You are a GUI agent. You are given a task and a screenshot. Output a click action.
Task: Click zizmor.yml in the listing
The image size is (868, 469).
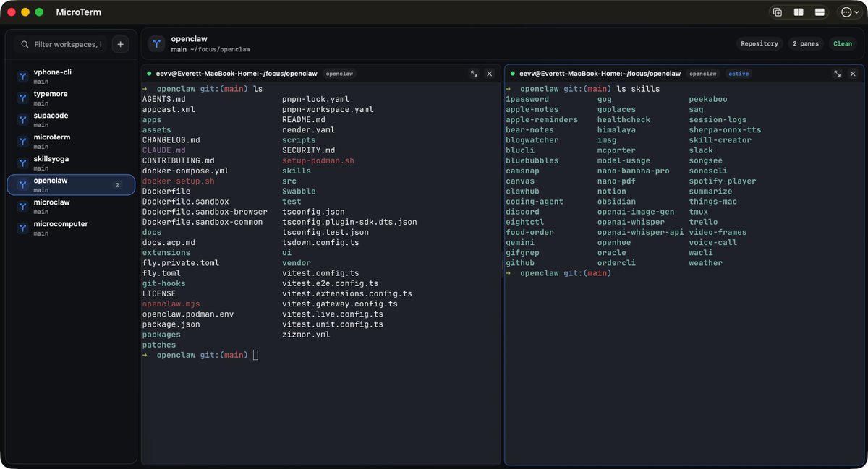pyautogui.click(x=306, y=335)
